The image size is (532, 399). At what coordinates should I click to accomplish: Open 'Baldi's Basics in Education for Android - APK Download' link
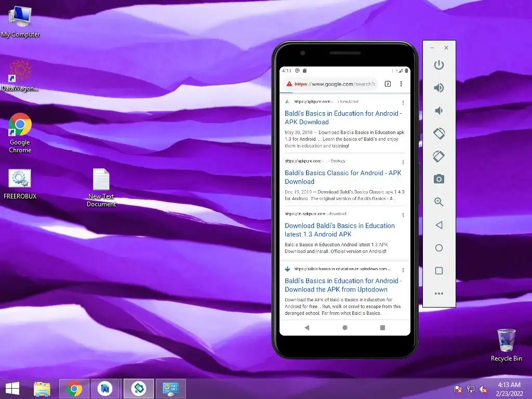[343, 118]
